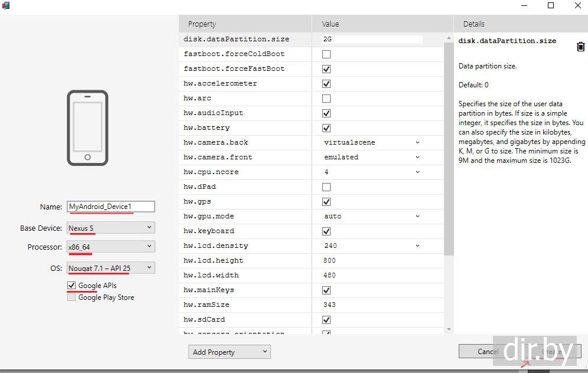This screenshot has height=373, width=588.
Task: Open the Add Property dropdown
Action: (229, 352)
